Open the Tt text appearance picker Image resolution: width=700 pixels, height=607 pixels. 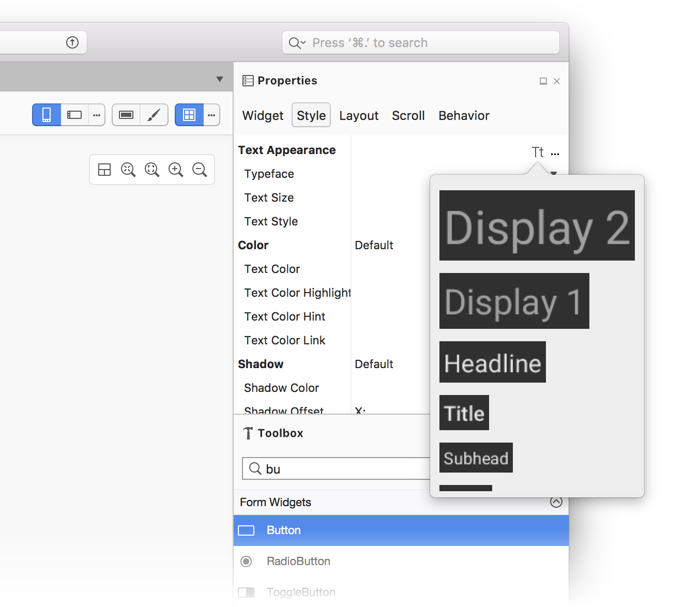point(538,152)
